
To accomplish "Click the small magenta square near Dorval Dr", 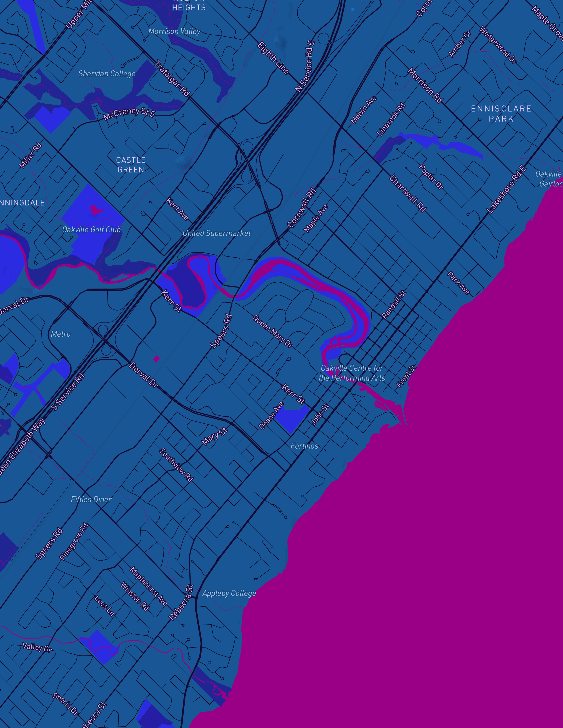I will (157, 359).
